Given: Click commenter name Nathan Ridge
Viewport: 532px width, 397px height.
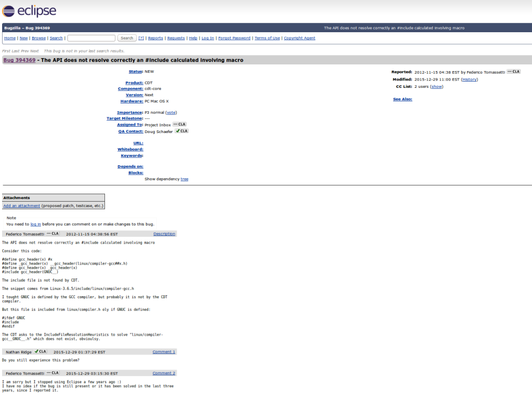Looking at the screenshot, I should [x=18, y=352].
